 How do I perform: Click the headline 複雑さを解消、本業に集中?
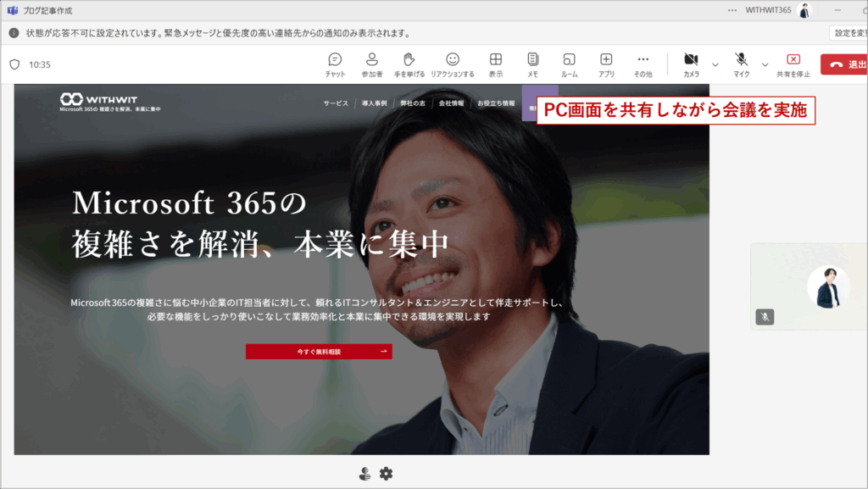(x=260, y=244)
